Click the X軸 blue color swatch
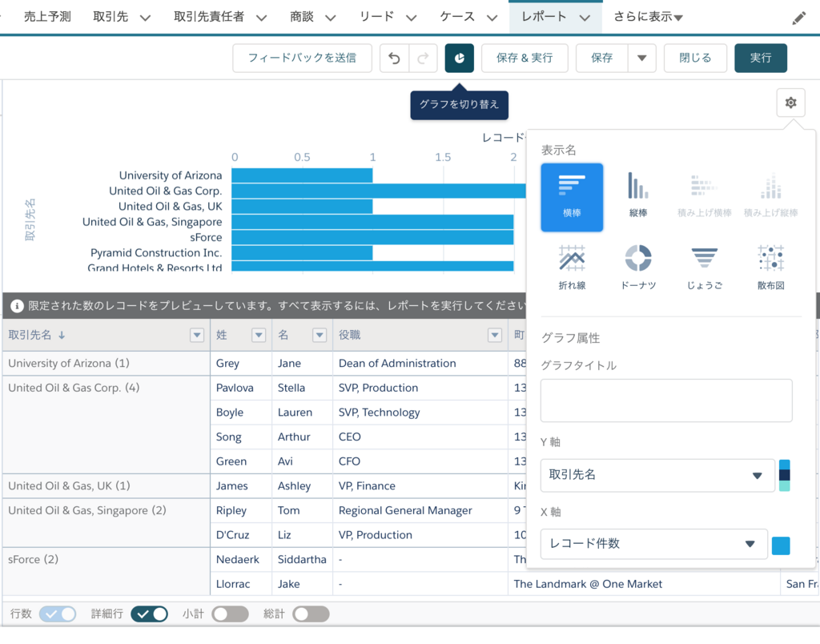 coord(780,545)
